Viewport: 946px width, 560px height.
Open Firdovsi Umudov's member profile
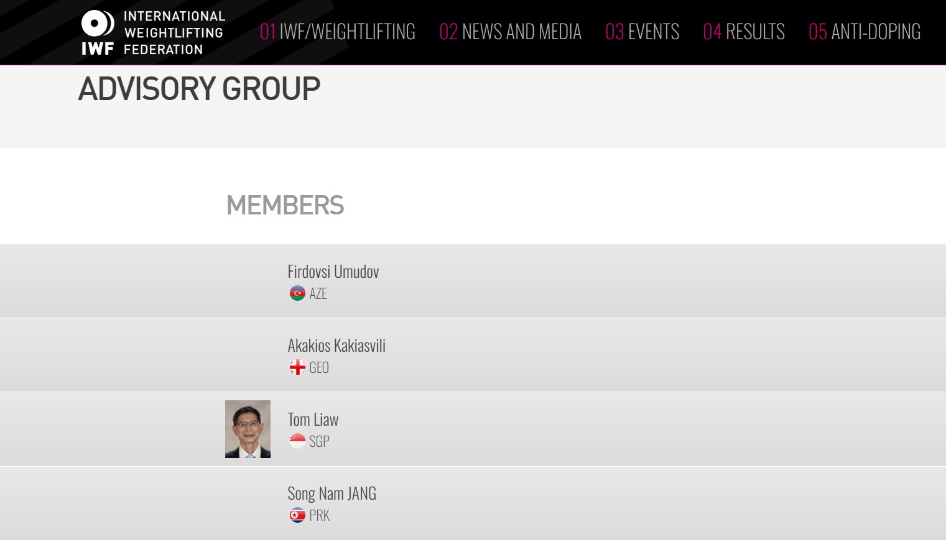point(333,272)
